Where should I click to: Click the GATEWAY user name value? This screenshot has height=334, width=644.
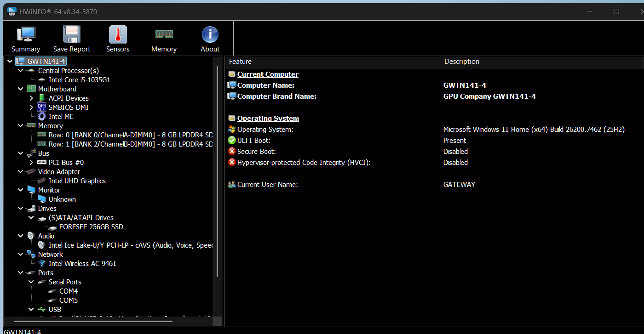pos(459,184)
